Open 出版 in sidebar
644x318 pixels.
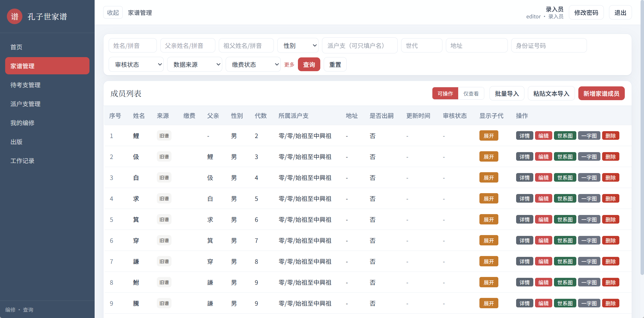pos(47,141)
